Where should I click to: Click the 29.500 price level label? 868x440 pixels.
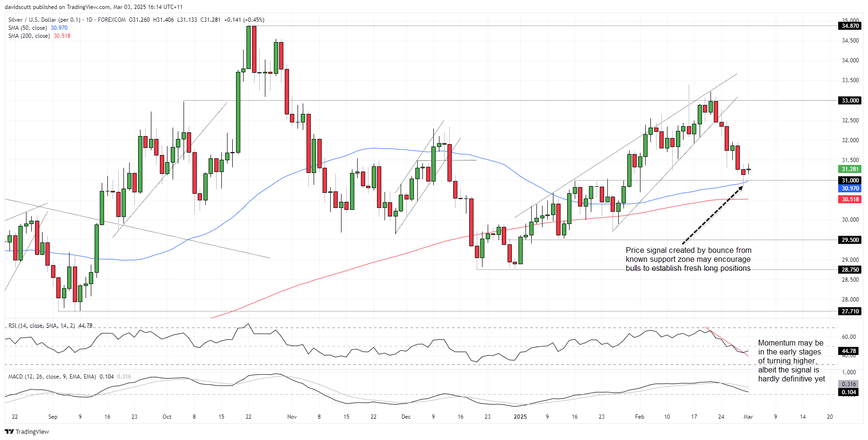[850, 240]
